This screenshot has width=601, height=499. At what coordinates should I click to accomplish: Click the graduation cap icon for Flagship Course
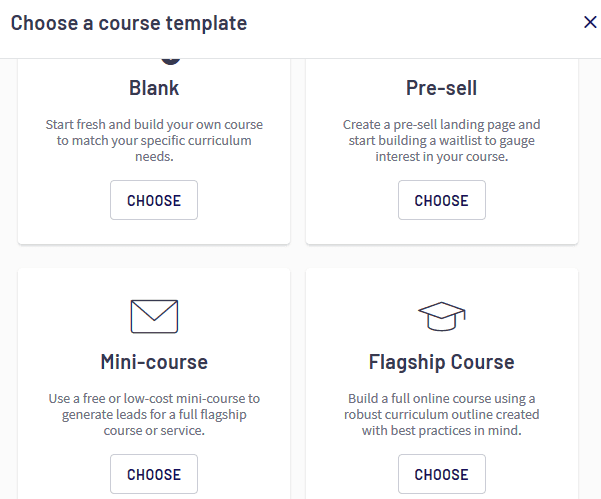click(x=442, y=317)
